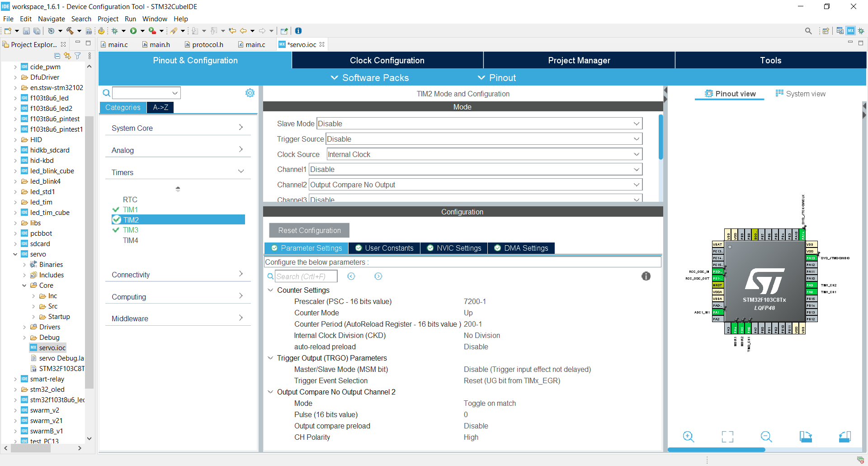
Task: Open the Slave Mode dropdown
Action: pos(479,124)
